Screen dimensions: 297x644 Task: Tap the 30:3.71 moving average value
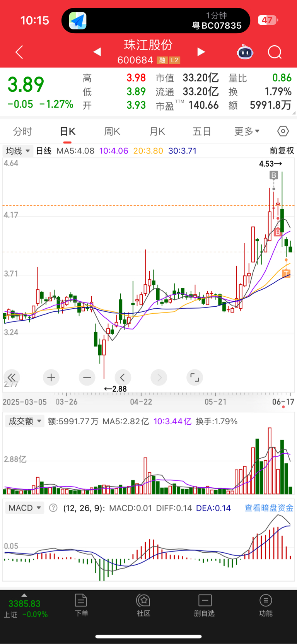183,151
